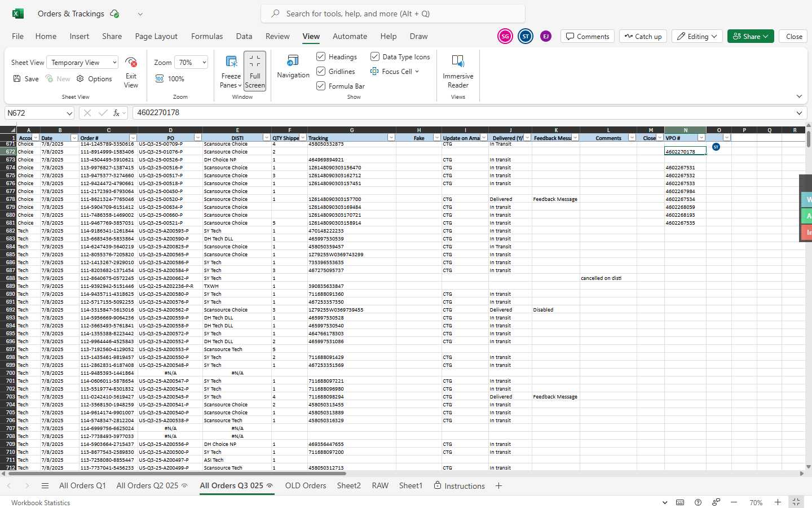The image size is (812, 508).
Task: Switch to the Data tab
Action: coord(244,36)
